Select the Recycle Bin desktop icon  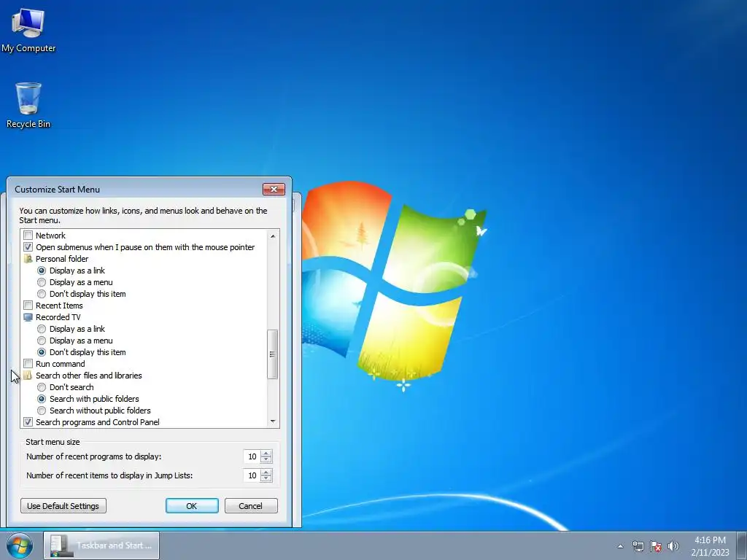[x=28, y=105]
